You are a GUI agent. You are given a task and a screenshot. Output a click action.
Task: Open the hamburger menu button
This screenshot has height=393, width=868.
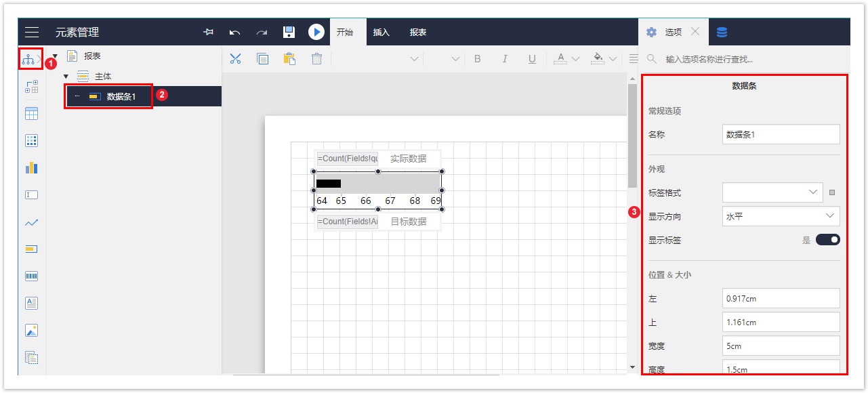click(x=32, y=32)
